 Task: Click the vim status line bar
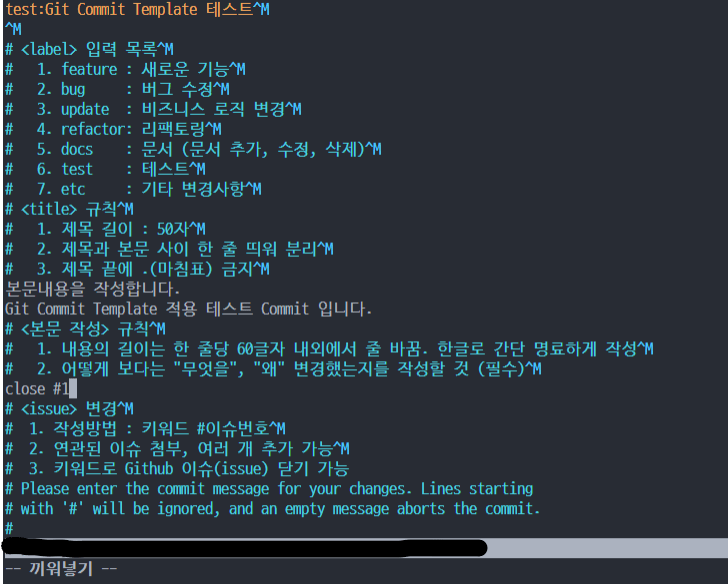pos(364,548)
